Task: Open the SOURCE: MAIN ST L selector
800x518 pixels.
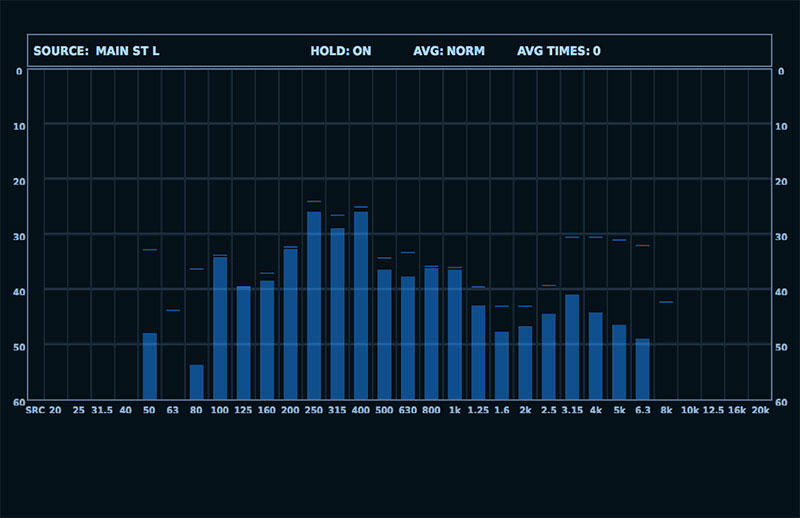Action: 96,51
